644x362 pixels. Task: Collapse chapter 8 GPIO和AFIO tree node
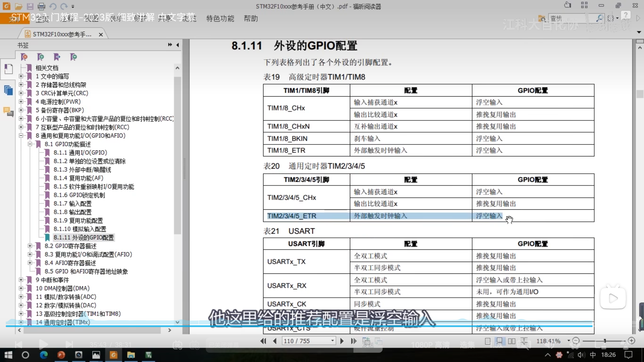21,136
